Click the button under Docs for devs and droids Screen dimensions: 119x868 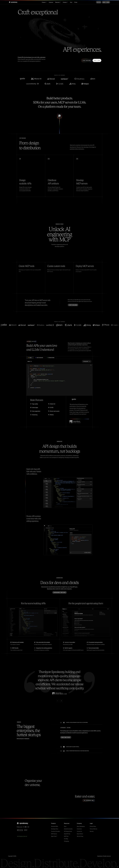[59, 592]
